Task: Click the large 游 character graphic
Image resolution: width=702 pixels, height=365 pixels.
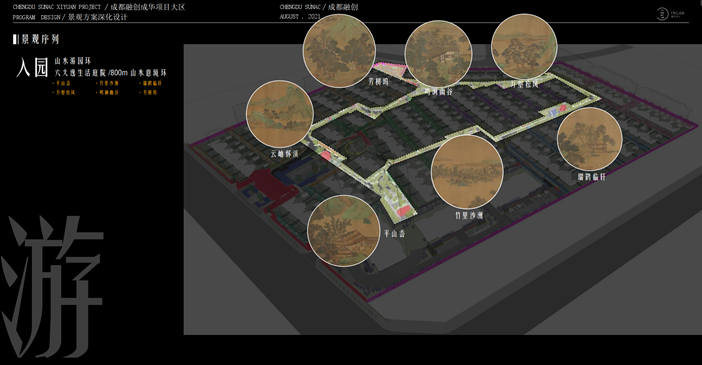Action: [53, 286]
